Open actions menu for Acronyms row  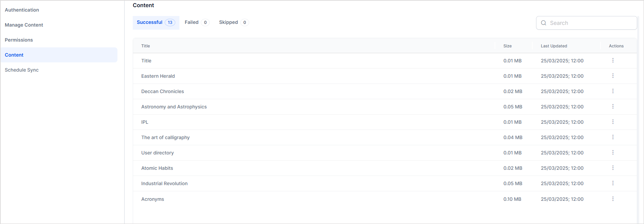pos(613,199)
